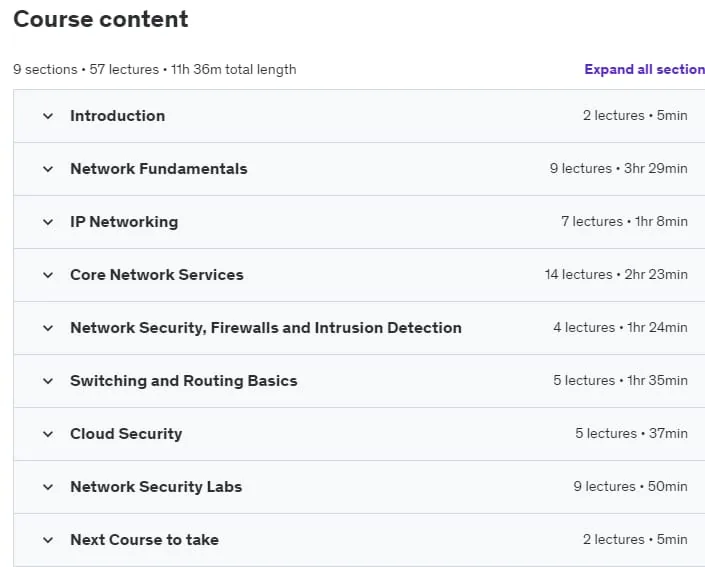Expand the IP Networking chevron
The height and width of the screenshot is (567, 705).
[48, 222]
